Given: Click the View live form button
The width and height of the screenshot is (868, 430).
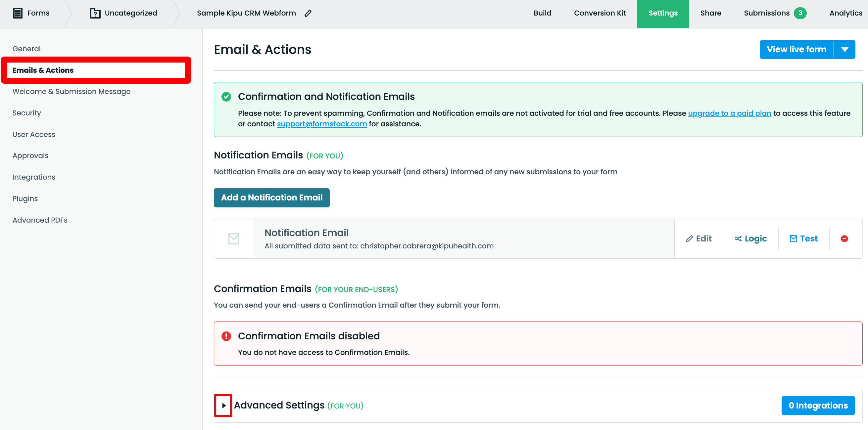Looking at the screenshot, I should 796,50.
